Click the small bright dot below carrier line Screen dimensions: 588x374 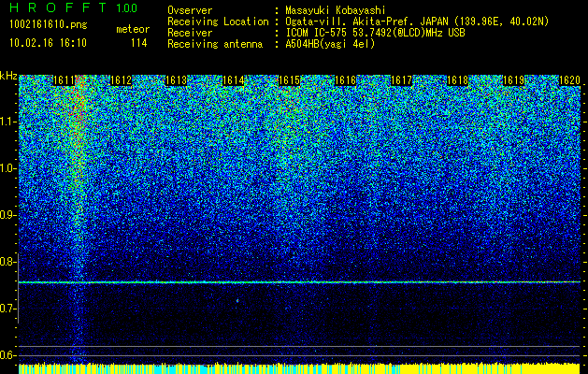237,300
